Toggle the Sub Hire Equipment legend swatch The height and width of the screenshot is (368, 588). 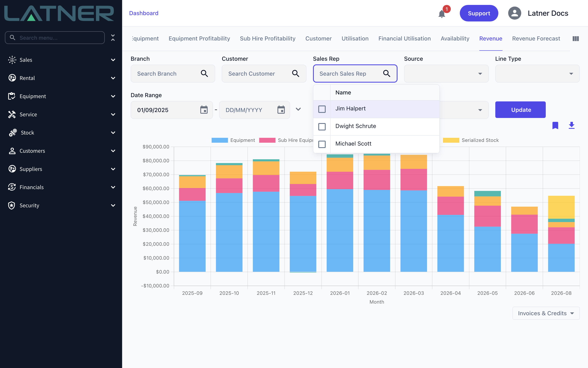coord(267,140)
